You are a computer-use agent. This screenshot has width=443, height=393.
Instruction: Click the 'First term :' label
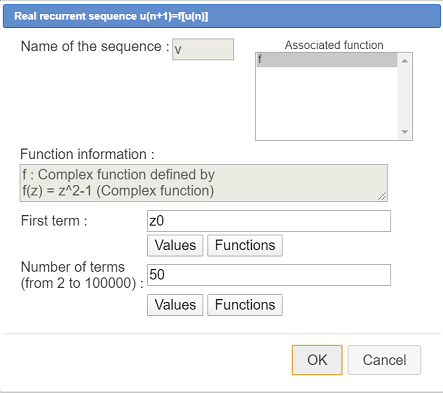[54, 221]
